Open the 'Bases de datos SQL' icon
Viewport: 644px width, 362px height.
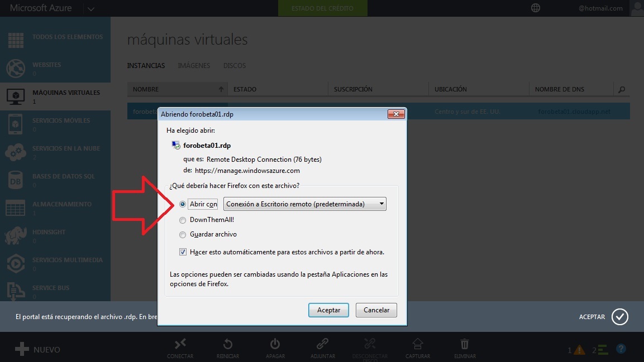(x=16, y=180)
